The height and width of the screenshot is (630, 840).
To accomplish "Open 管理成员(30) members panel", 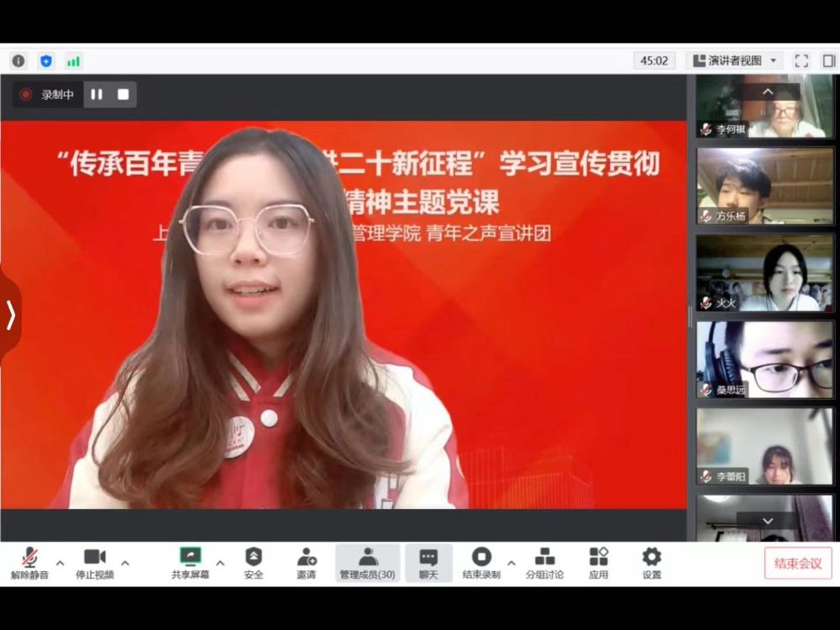I will (x=368, y=564).
